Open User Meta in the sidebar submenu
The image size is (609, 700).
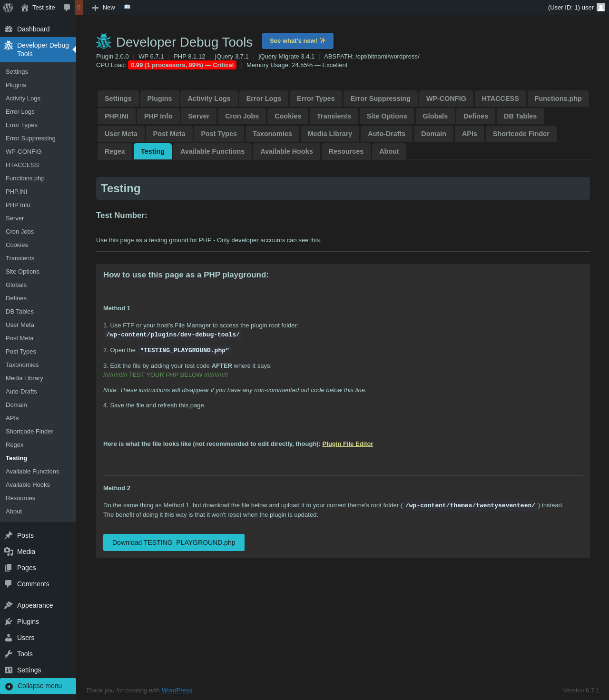tap(38, 325)
